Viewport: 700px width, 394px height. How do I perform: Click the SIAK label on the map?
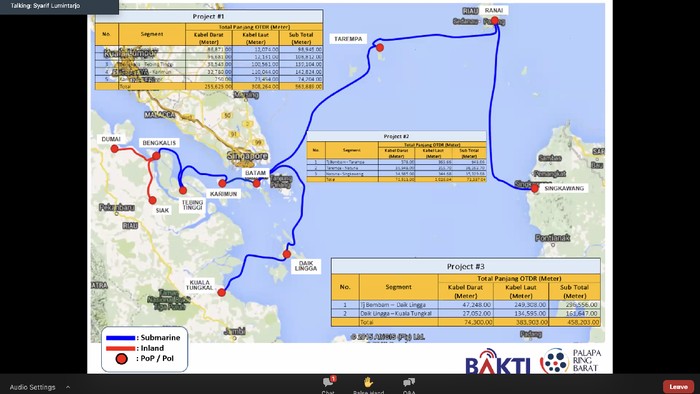point(162,210)
